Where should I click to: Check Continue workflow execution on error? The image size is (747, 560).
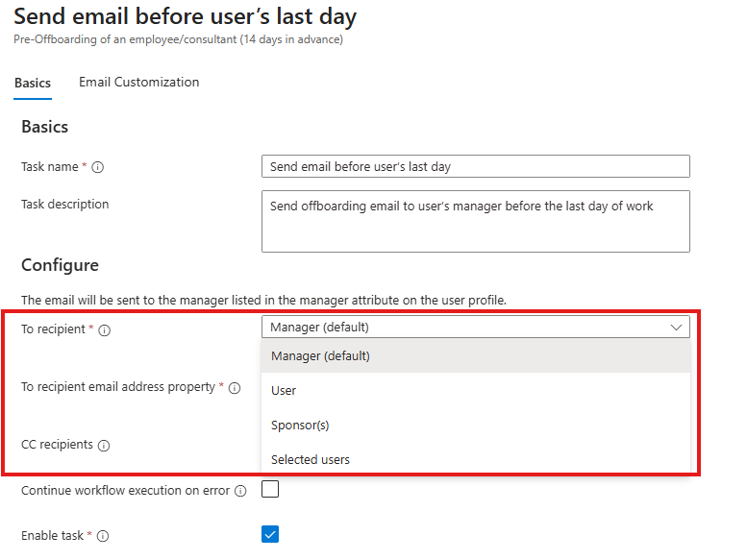(270, 489)
